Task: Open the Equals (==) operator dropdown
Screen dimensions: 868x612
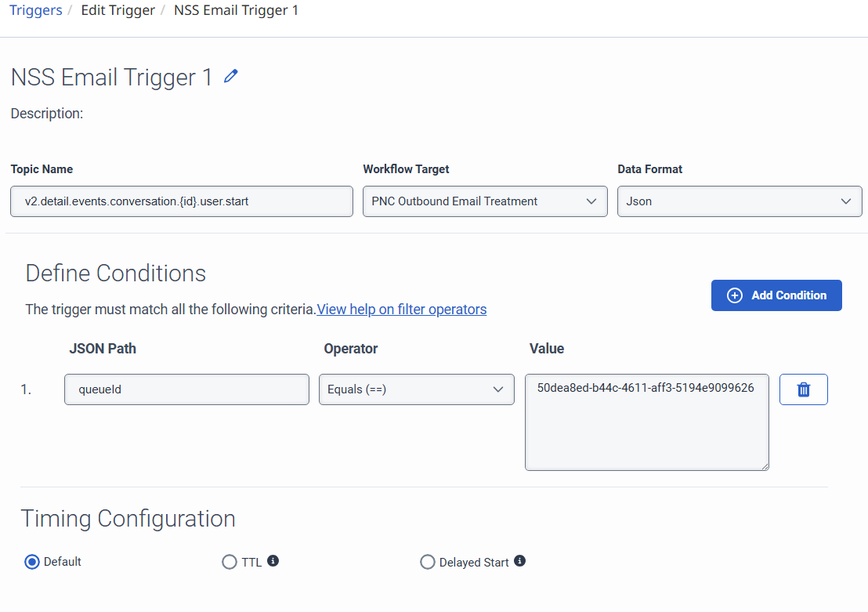Action: tap(416, 389)
